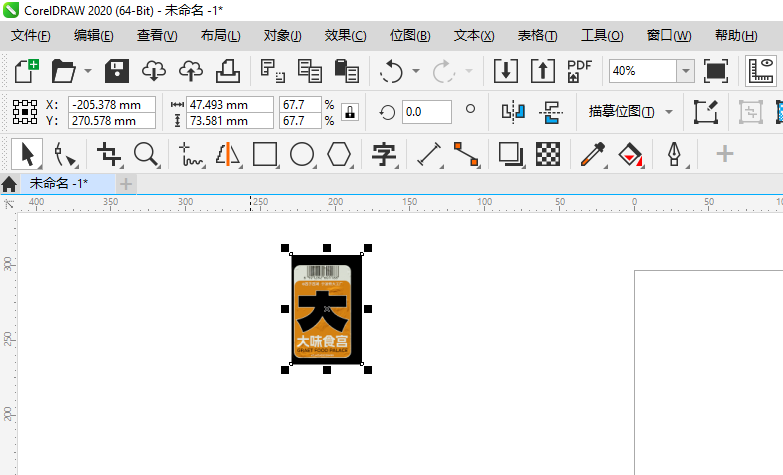Select the Rectangle tool
This screenshot has width=783, height=475.
pos(265,154)
